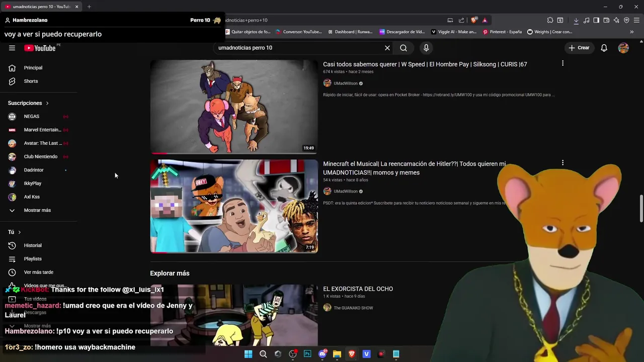This screenshot has width=644, height=362.
Task: Open the browser main menu icon
Action: click(636, 20)
